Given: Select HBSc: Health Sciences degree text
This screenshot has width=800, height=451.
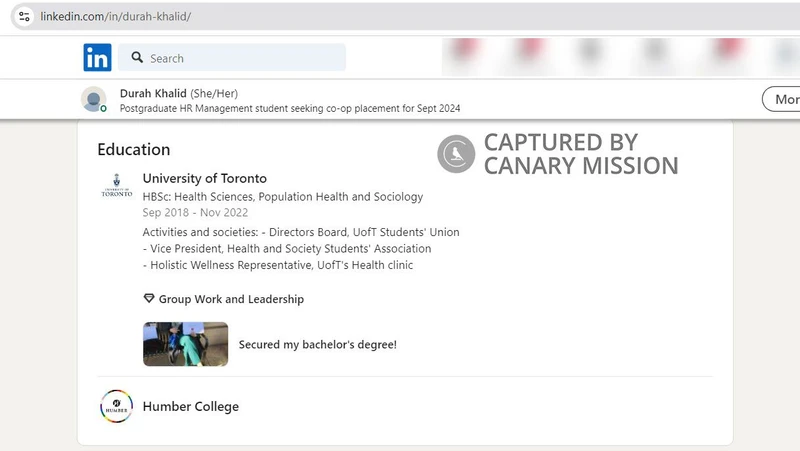Looking at the screenshot, I should pos(283,196).
